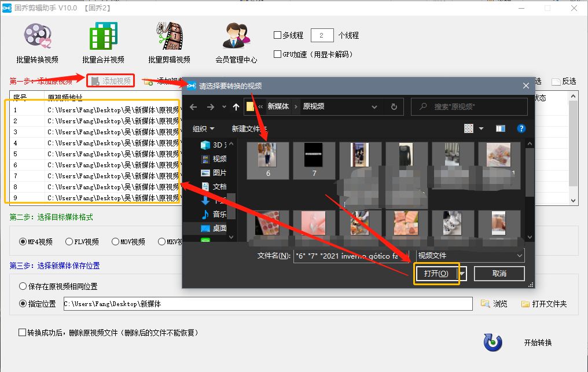Enable the 多线程 multithread checkbox
The width and height of the screenshot is (588, 372).
pos(277,35)
